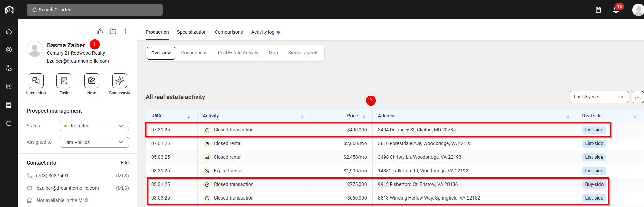Image resolution: width=644 pixels, height=207 pixels.
Task: Click the Edit link in Contact info
Action: (125, 163)
